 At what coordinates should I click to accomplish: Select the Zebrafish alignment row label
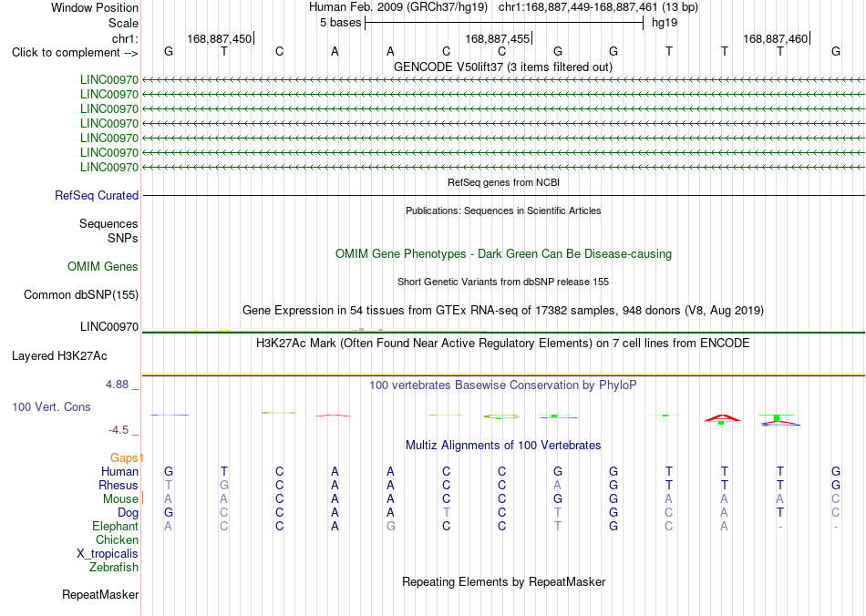[x=114, y=568]
